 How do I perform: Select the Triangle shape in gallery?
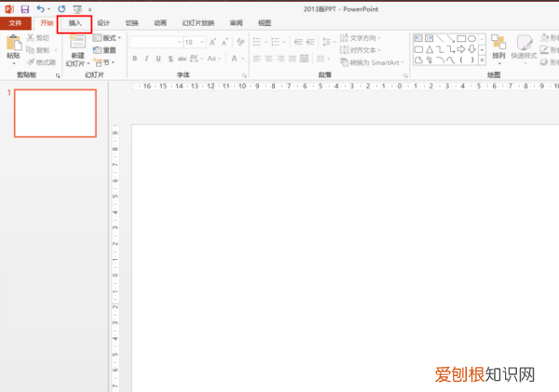[x=429, y=49]
